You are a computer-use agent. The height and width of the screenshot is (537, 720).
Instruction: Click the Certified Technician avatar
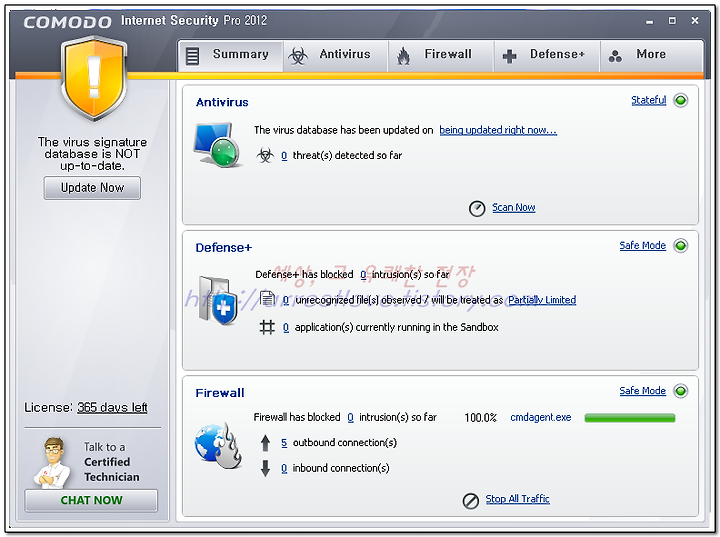(x=52, y=463)
